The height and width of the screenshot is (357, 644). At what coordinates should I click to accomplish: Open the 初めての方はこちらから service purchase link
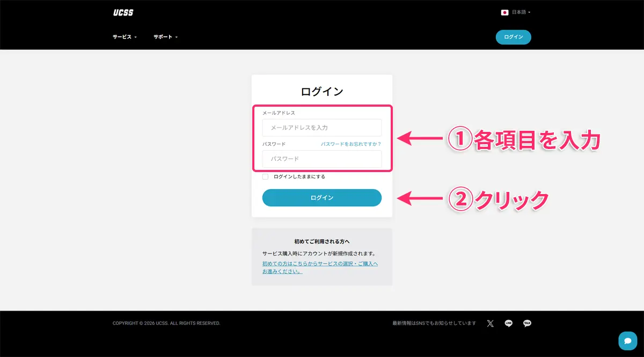pyautogui.click(x=320, y=267)
